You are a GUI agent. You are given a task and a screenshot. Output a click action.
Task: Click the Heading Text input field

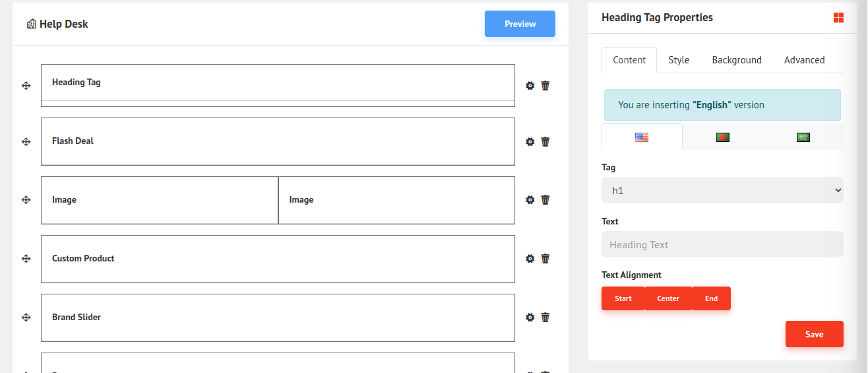click(x=722, y=244)
